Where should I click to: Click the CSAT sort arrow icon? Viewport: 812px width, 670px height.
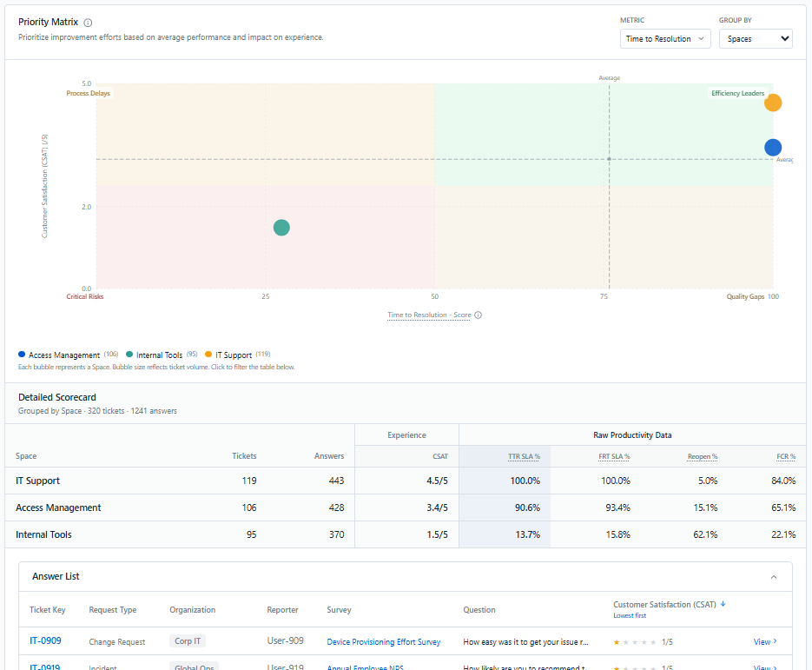click(723, 604)
